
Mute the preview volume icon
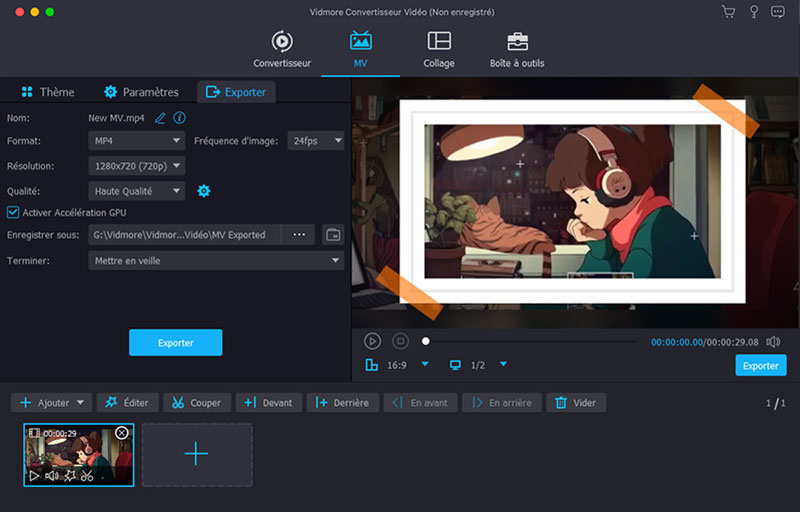[773, 342]
